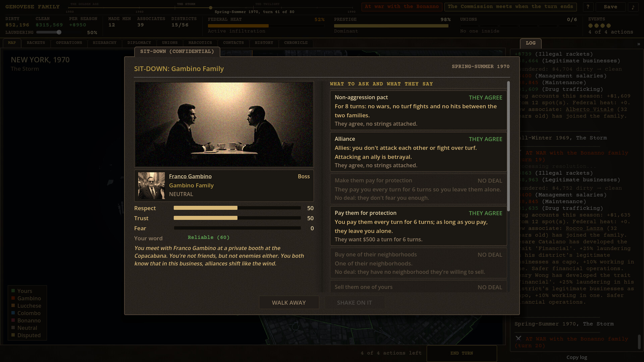Click the sit-down options list scrollbar
Image resolution: width=644 pixels, height=362 pixels.
pyautogui.click(x=508, y=146)
